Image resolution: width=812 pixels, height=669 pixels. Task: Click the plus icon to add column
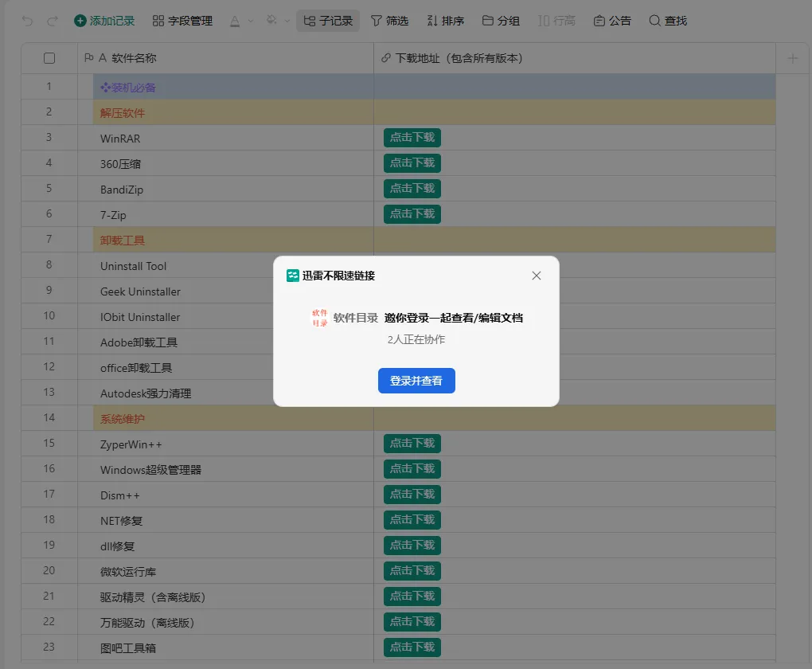tap(792, 58)
